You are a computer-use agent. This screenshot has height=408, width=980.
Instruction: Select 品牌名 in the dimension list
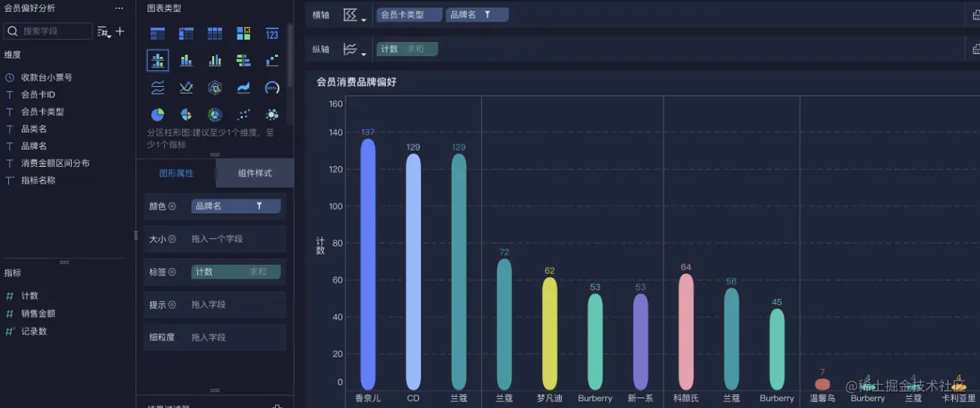pos(34,146)
